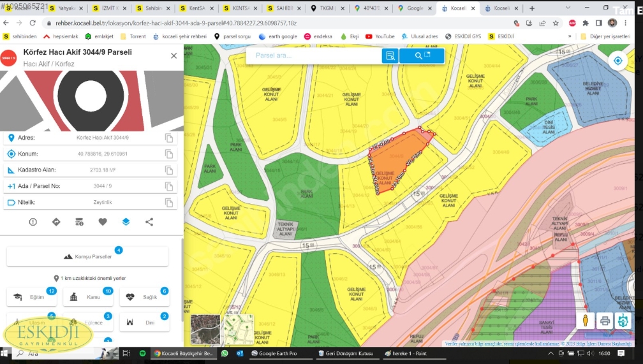Open Diğer yer işaretleri folder
The height and width of the screenshot is (364, 643).
coord(605,36)
